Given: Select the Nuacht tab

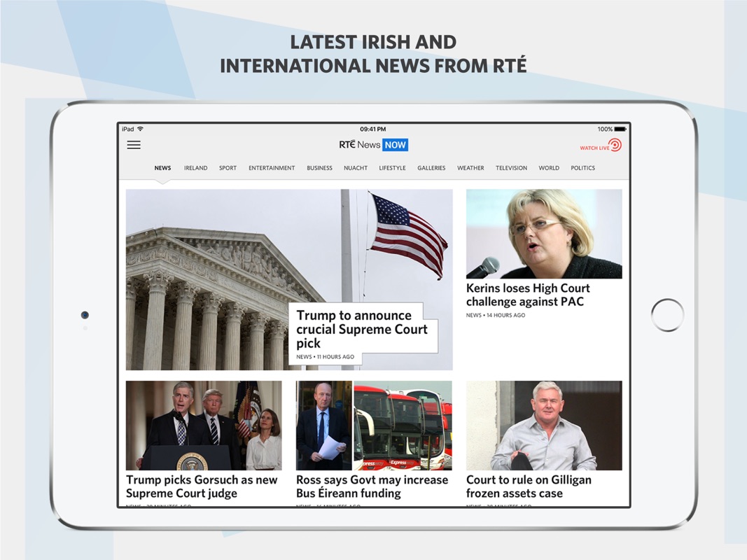Looking at the screenshot, I should [x=356, y=168].
